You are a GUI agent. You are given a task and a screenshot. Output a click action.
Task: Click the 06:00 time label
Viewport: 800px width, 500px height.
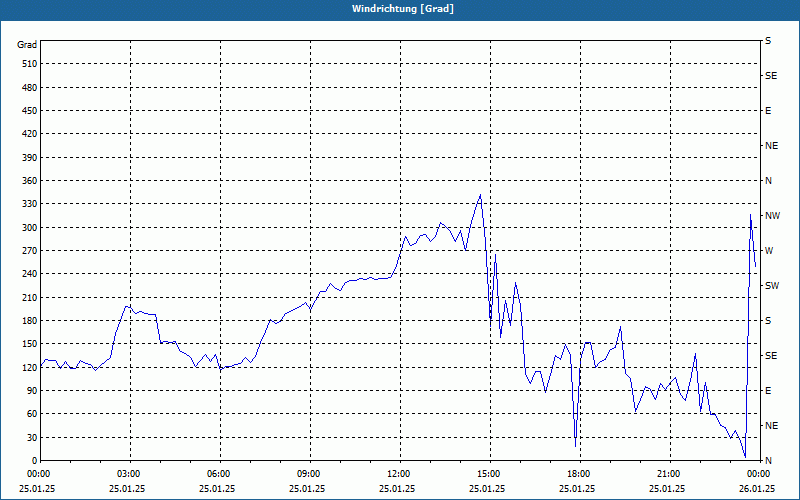pos(219,474)
